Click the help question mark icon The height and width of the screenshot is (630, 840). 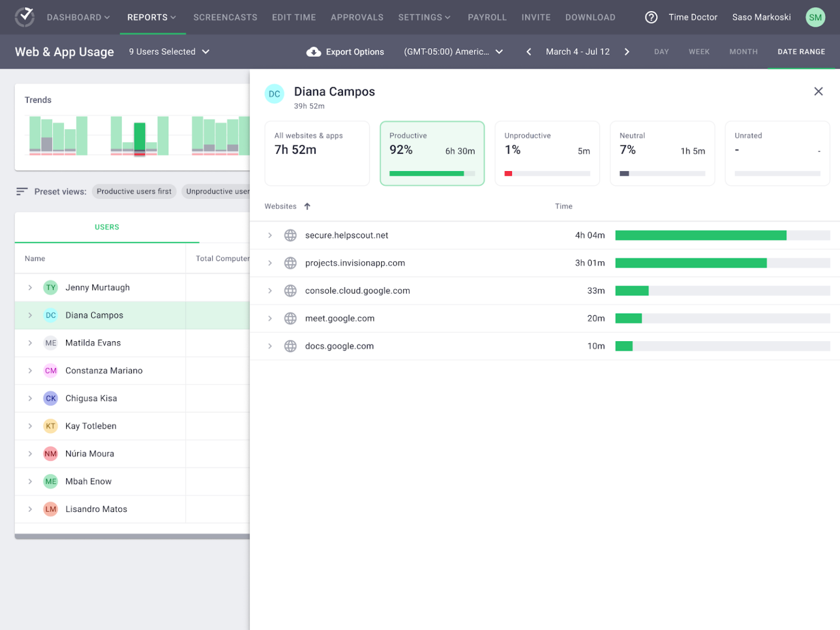[651, 17]
